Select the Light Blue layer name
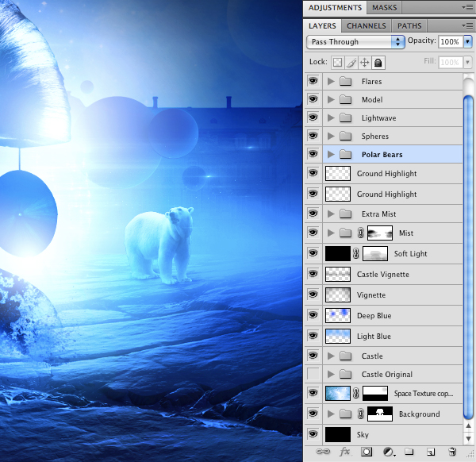The height and width of the screenshot is (462, 476). coord(374,337)
